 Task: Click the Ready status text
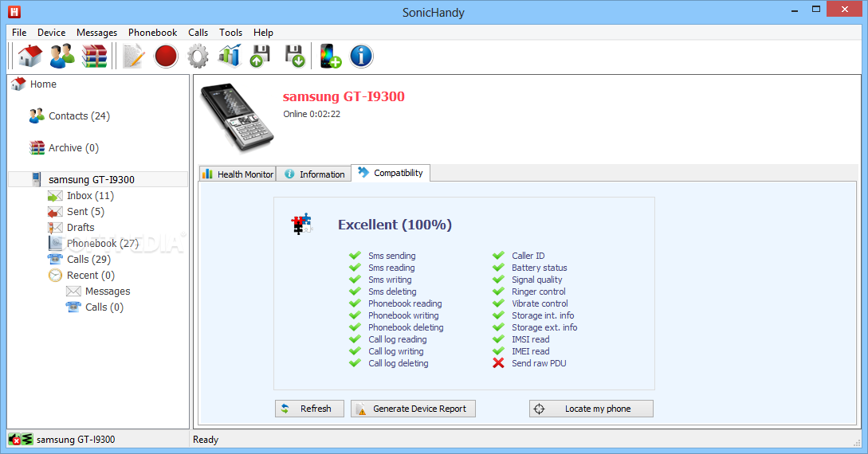[x=206, y=440]
